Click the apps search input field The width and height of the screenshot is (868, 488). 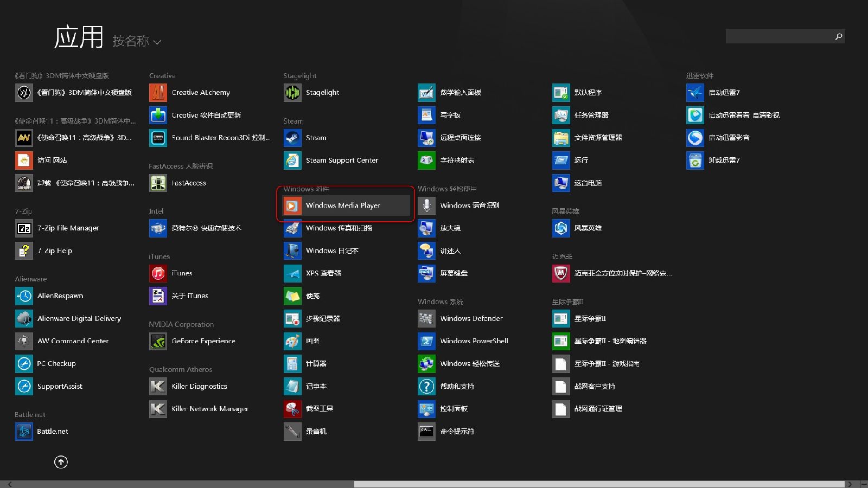(x=785, y=36)
